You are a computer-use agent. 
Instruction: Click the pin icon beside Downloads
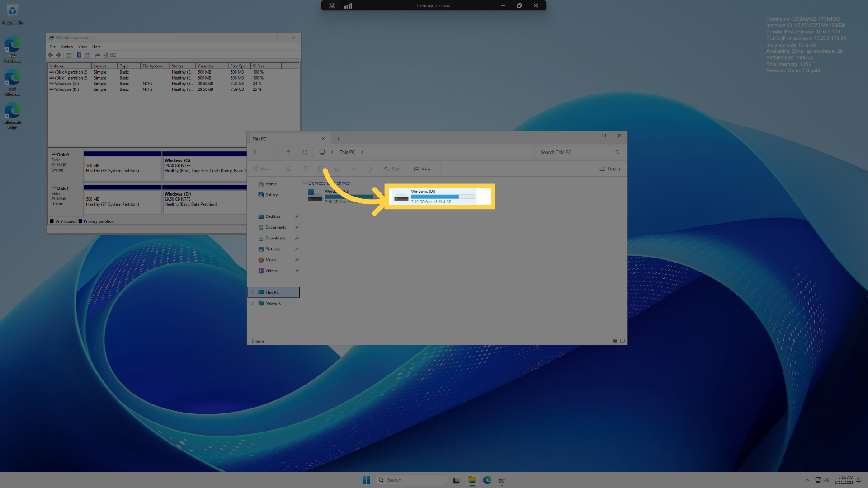297,238
